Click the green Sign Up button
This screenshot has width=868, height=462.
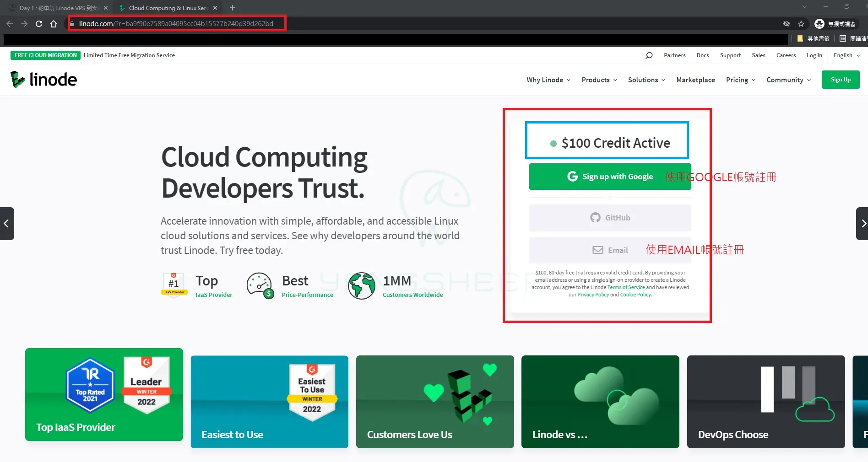pyautogui.click(x=841, y=80)
